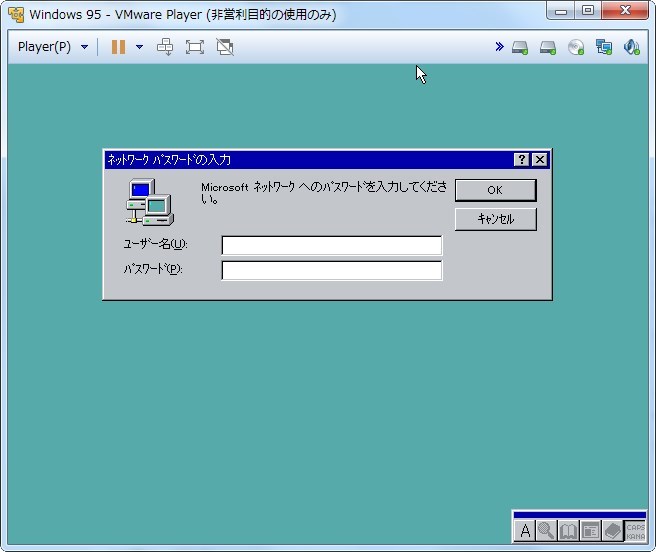Open the sound card device icon
Screen dimensions: 656x552
tap(632, 47)
